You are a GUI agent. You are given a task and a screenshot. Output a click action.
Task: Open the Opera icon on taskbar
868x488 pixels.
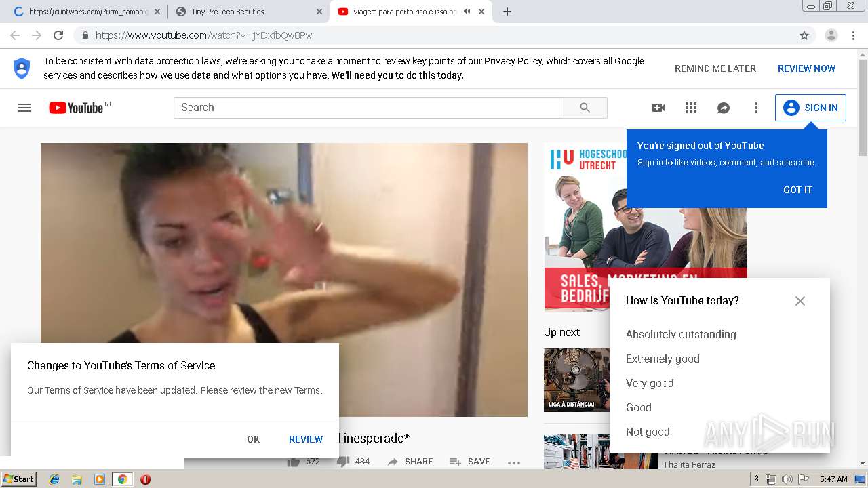point(145,479)
